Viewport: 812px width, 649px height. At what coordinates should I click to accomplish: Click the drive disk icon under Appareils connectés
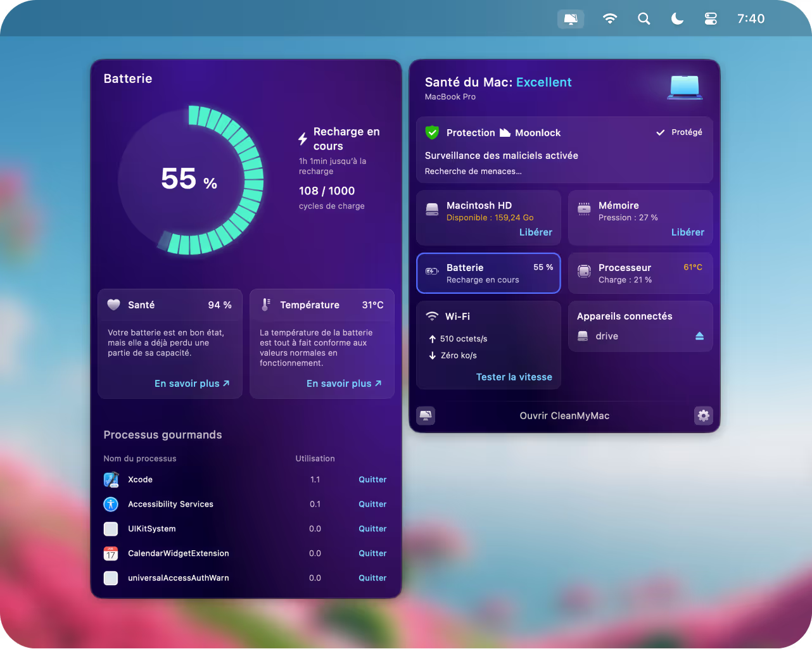coord(583,336)
